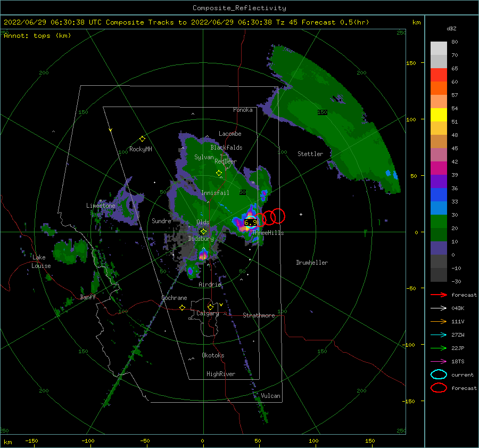Click the red 60-65 dBZ color swatch

click(x=439, y=75)
